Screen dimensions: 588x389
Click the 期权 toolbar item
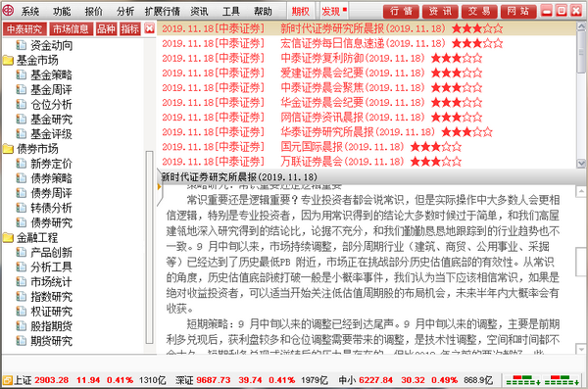click(x=301, y=12)
